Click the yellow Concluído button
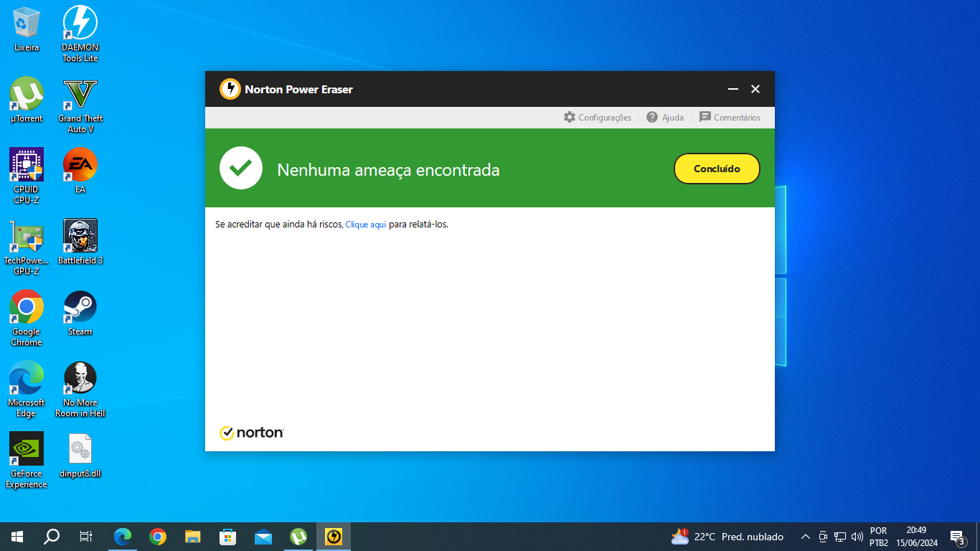This screenshot has height=551, width=980. (717, 169)
